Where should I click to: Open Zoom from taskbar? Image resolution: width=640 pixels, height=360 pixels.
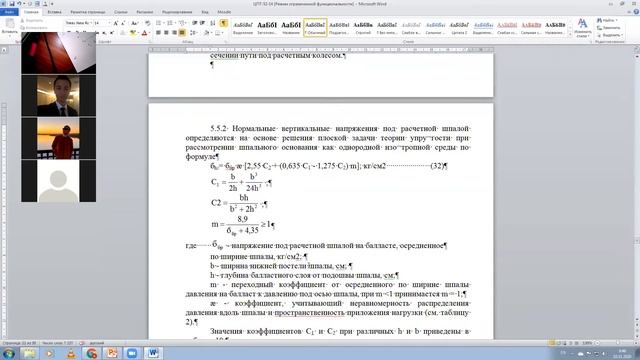point(132,353)
